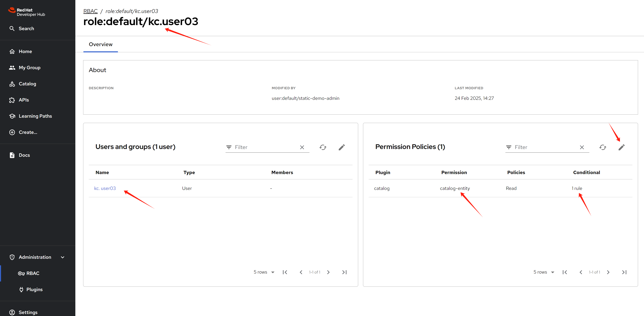644x316 pixels.
Task: Focus the Users and groups filter field
Action: (x=265, y=147)
